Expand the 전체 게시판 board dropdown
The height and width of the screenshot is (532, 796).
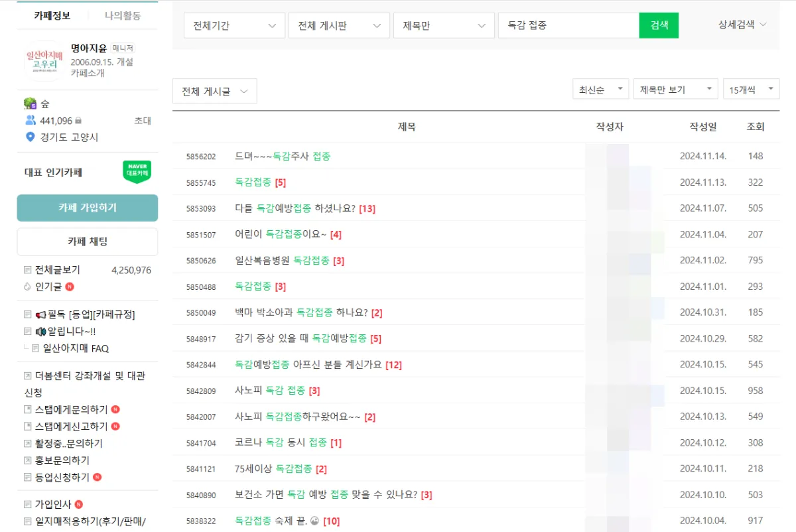pyautogui.click(x=339, y=25)
